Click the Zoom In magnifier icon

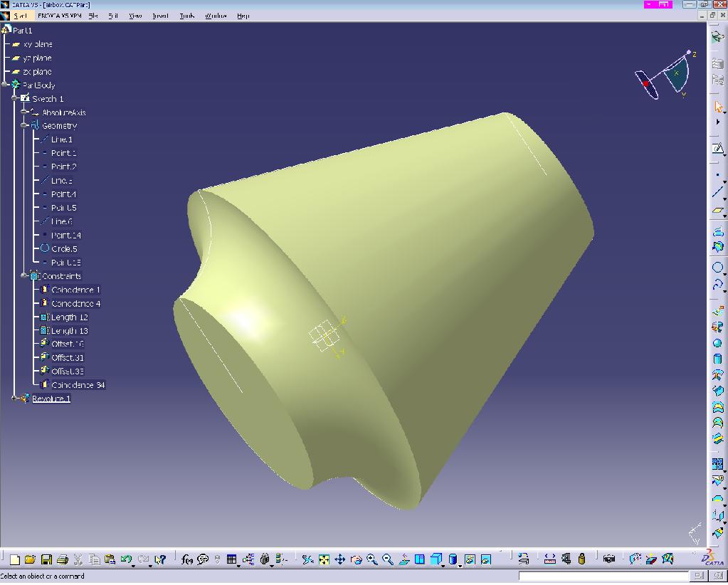(x=371, y=560)
